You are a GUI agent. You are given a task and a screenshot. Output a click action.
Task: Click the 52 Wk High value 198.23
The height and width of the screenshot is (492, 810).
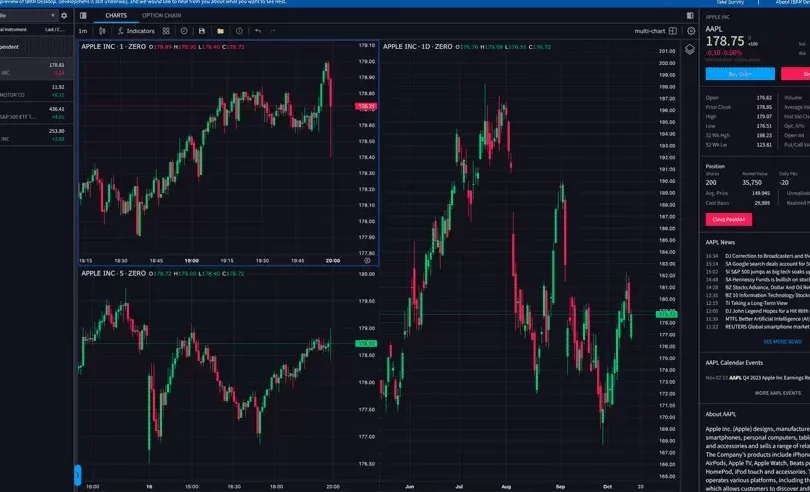[764, 135]
